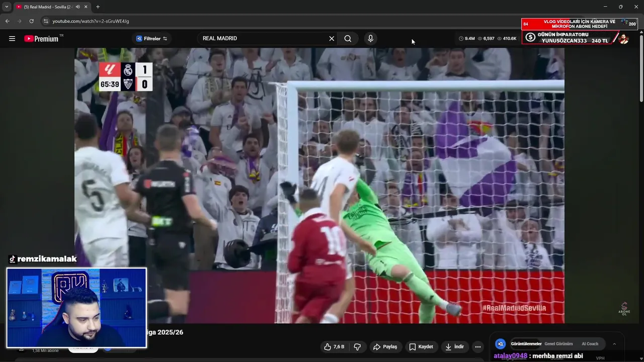Screen dimensions: 644x362
Task: Click the 410.6K views stat
Action: pyautogui.click(x=507, y=38)
